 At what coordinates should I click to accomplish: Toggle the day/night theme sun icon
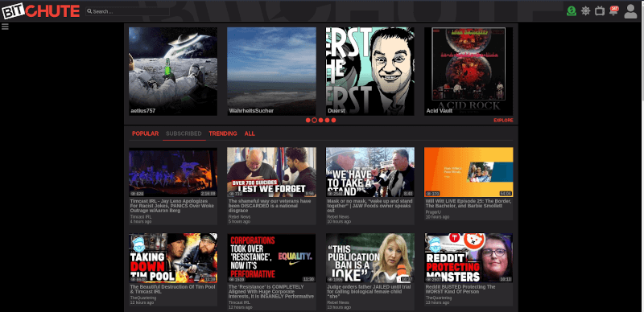pos(586,11)
